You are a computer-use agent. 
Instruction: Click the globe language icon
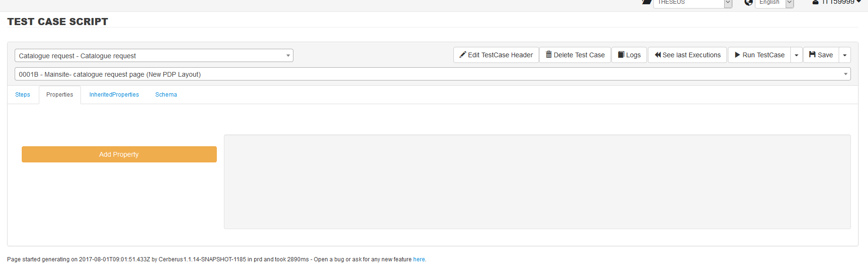pyautogui.click(x=749, y=2)
